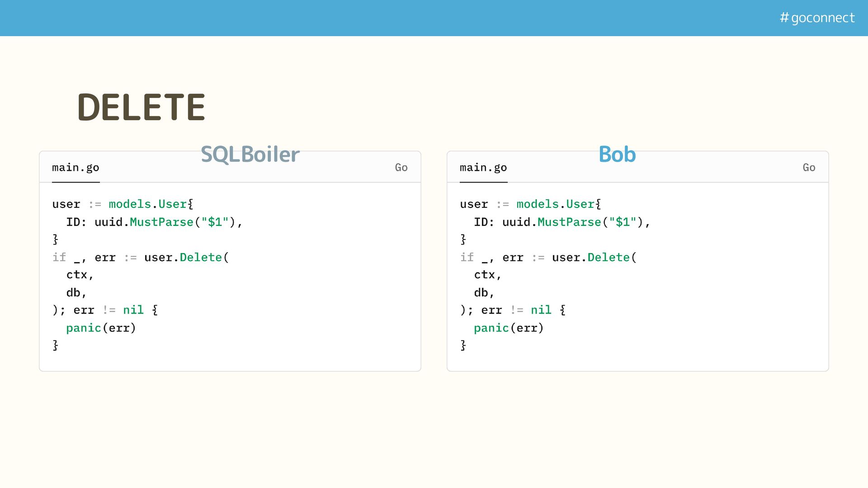
Task: Click the Go language label in SQLBoiler panel
Action: [401, 168]
